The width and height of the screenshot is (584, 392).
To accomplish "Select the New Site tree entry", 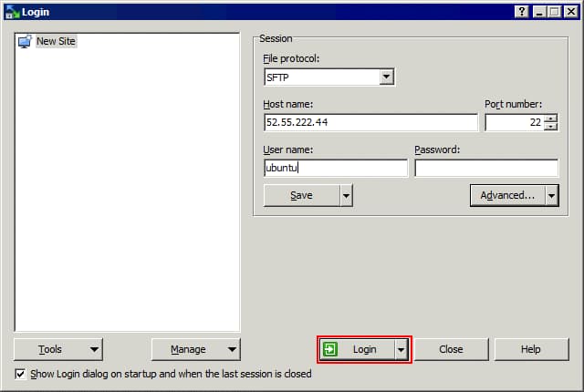I will coord(56,41).
